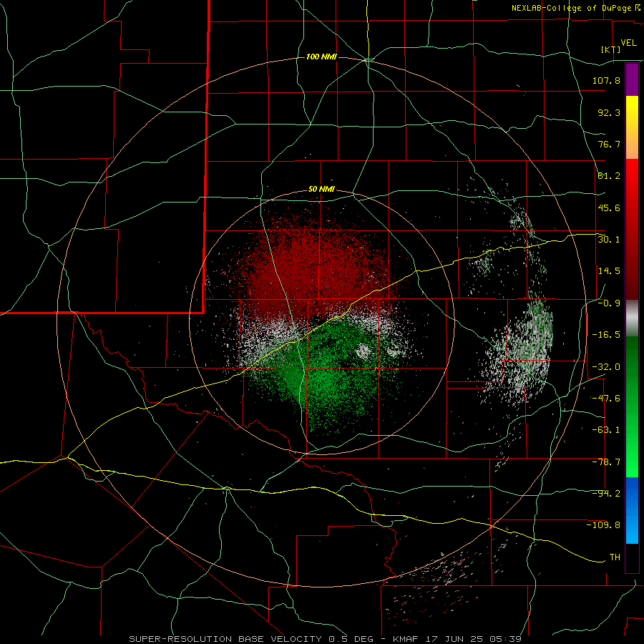Click the 76.7 velocity scale value
Viewport: 644px width, 644px height.
609,144
